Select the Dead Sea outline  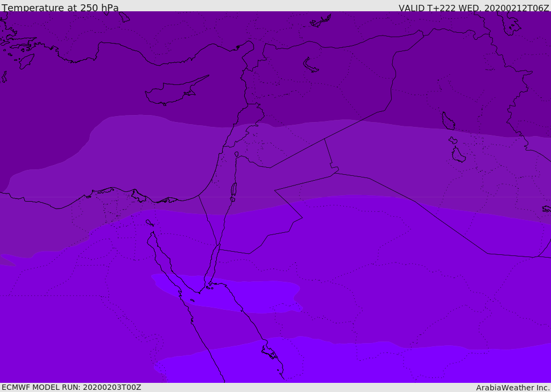click(x=234, y=190)
